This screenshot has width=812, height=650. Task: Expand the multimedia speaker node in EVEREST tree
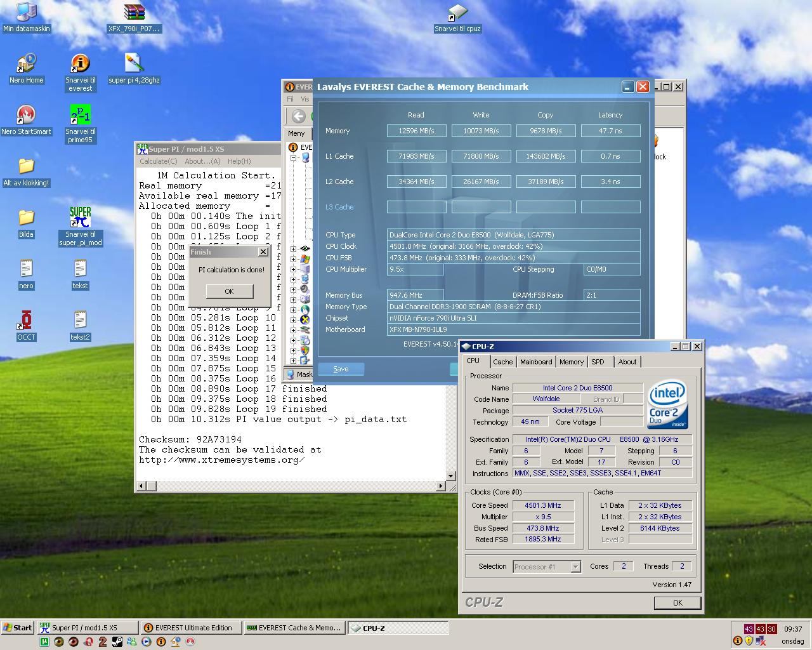[293, 289]
